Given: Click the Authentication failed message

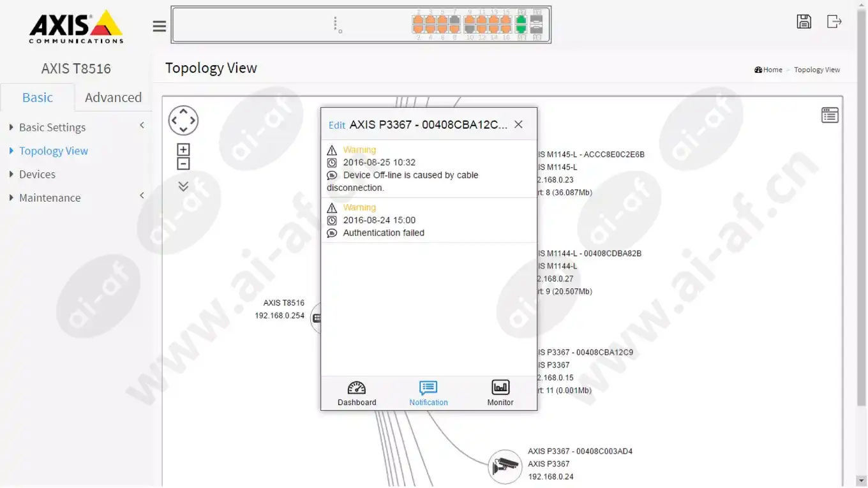Looking at the screenshot, I should pos(384,233).
